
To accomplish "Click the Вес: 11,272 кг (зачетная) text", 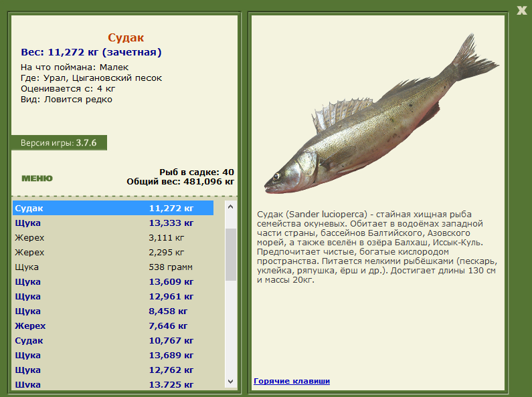I will coord(91,52).
